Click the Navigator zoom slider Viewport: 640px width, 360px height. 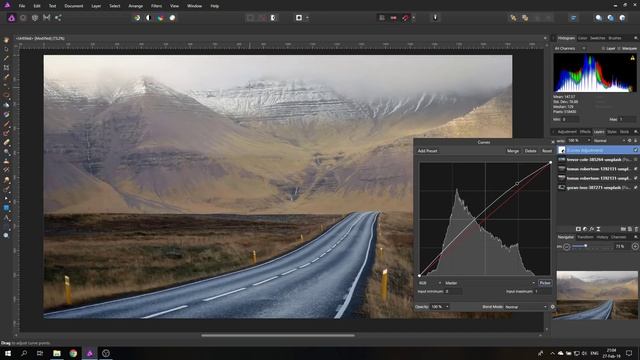point(592,246)
